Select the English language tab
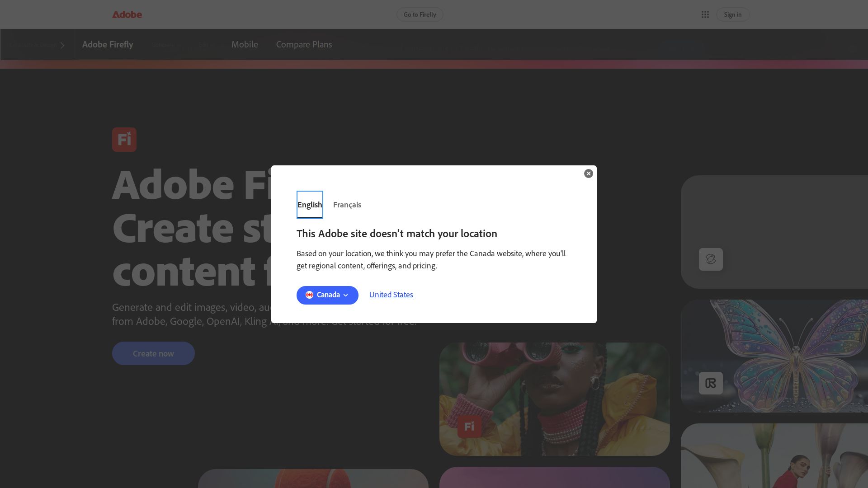This screenshot has width=868, height=488. (x=310, y=205)
